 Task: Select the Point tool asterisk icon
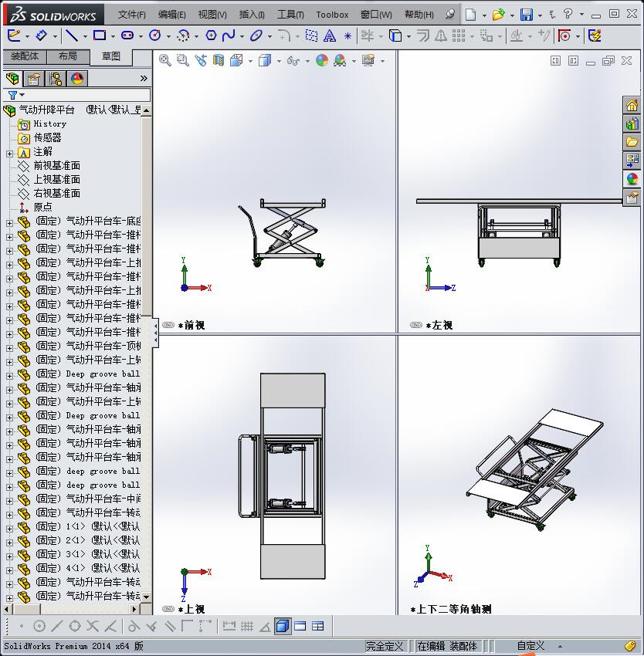[347, 36]
